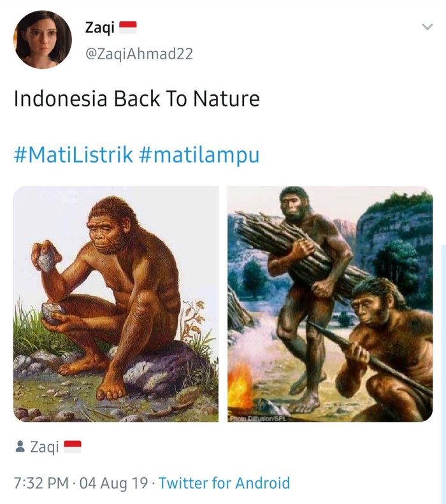Select the Indonesia Back To Nature text
This screenshot has height=504, width=446.
137,98
